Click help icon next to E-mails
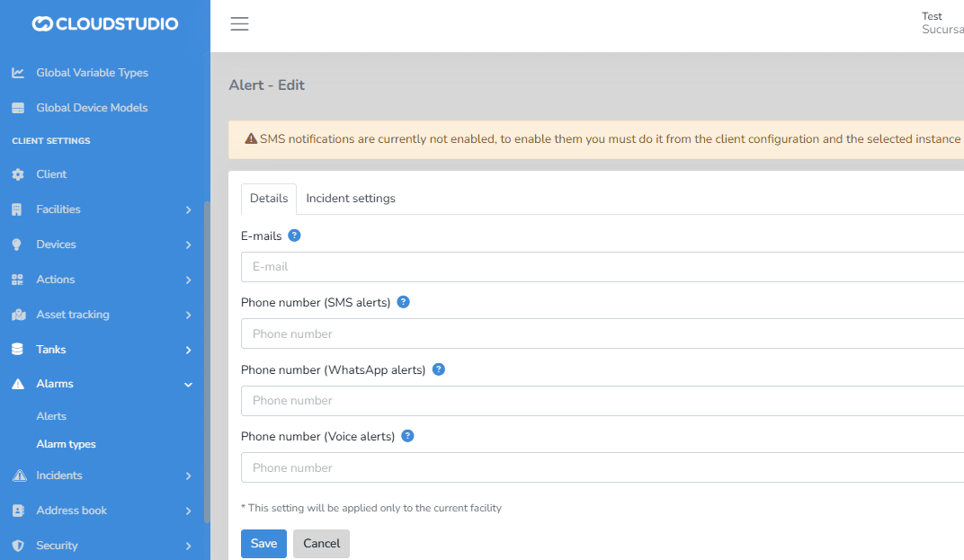The image size is (964, 560). [294, 236]
